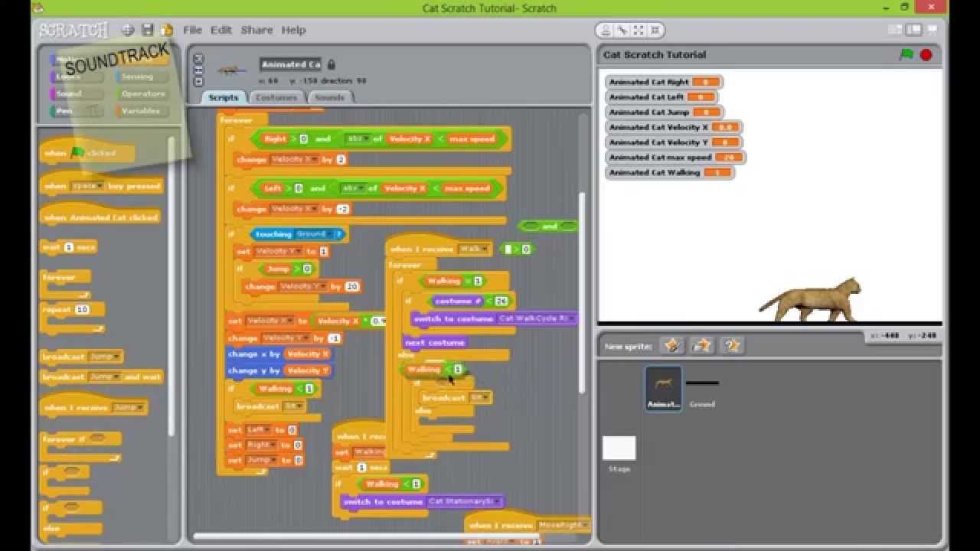
Task: Select the Shrink sprite tool
Action: tap(655, 31)
